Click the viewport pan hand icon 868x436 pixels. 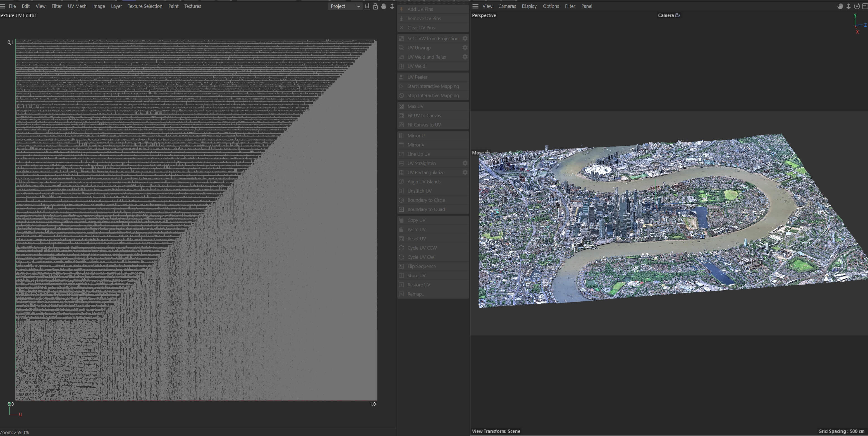click(x=840, y=6)
